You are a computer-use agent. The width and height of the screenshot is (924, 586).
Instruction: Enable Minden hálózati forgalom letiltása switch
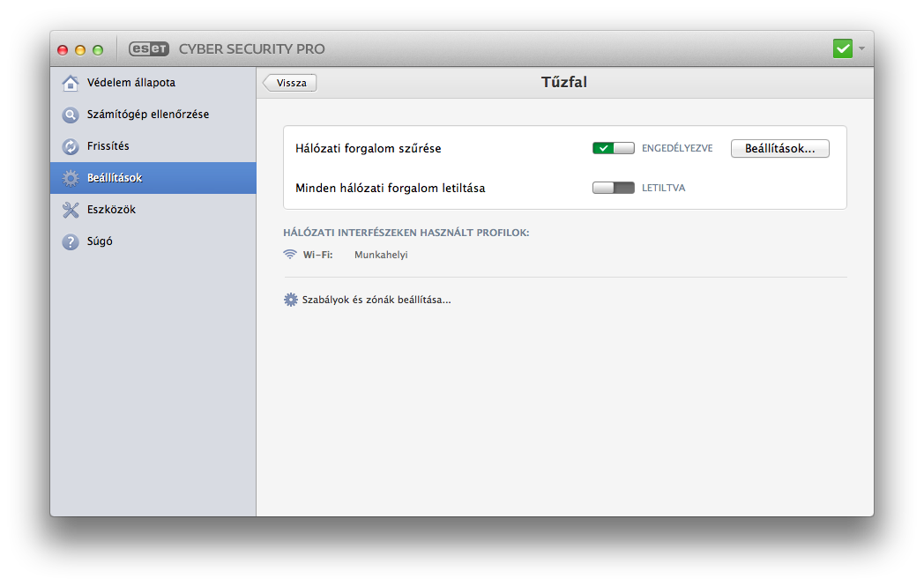coord(613,188)
